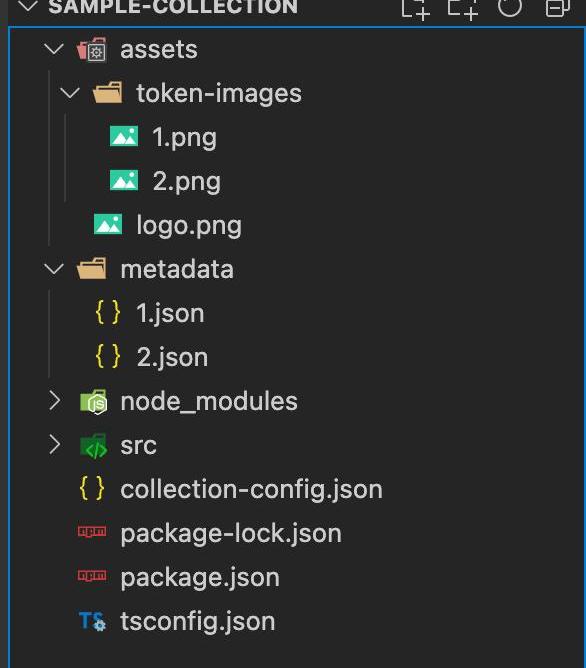Collapse the assets folder chevron

tap(54, 49)
